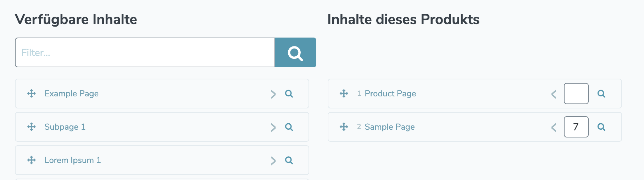The height and width of the screenshot is (180, 644).
Task: Grab the move handle for Subpage 1
Action: [32, 127]
